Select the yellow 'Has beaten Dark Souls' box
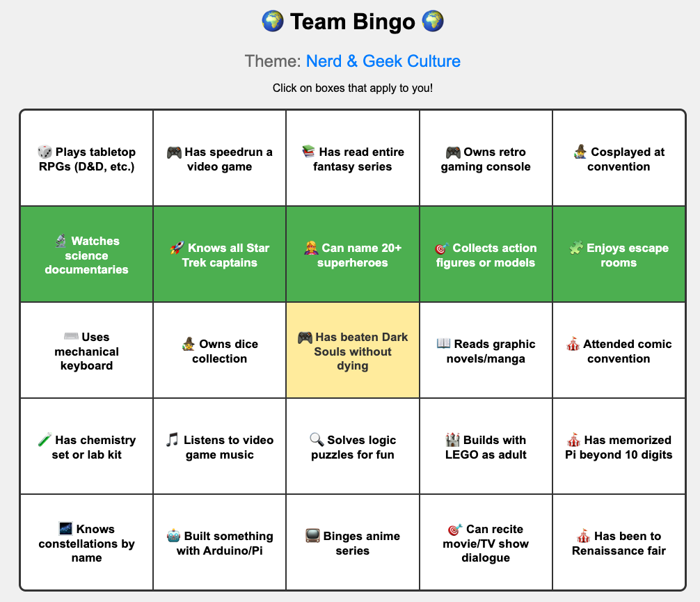700x602 pixels. coord(353,351)
